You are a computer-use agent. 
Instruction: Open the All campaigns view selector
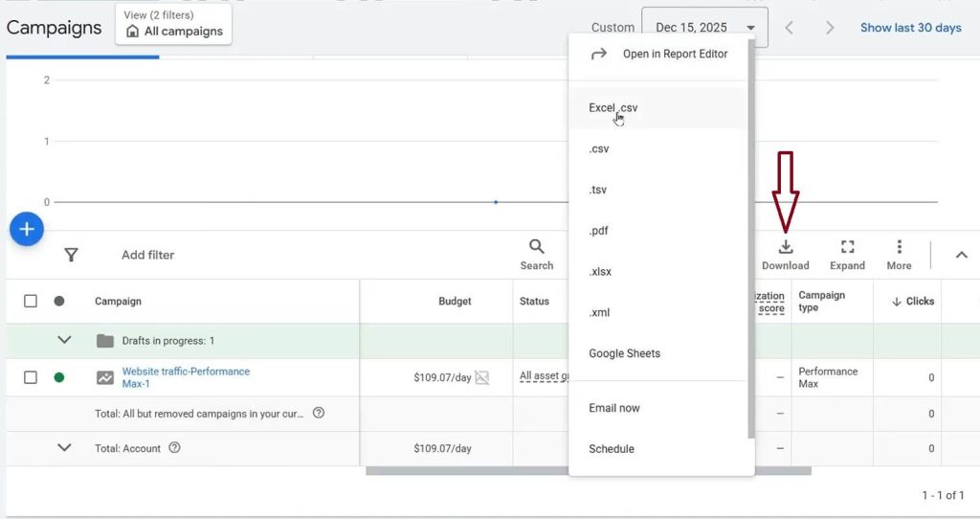click(173, 24)
